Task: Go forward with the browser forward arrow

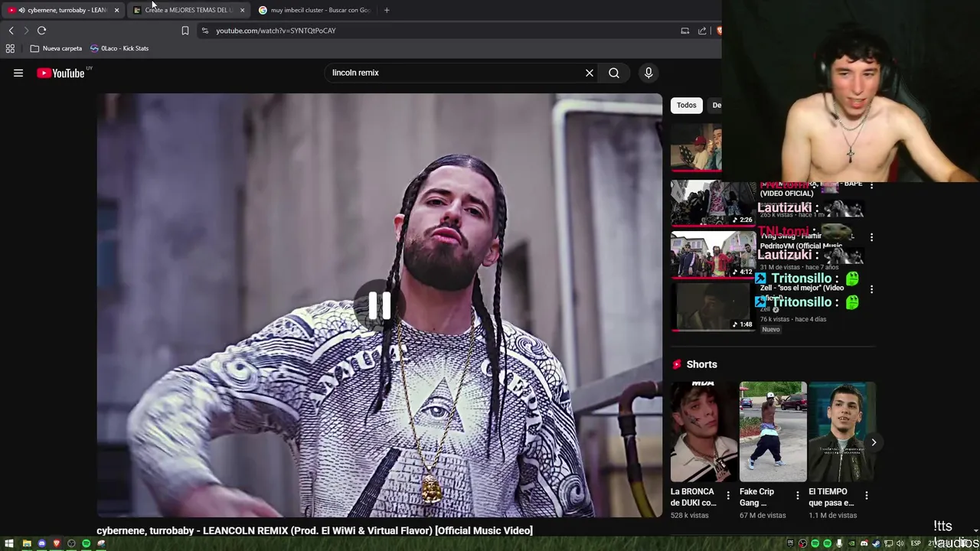Action: (26, 31)
